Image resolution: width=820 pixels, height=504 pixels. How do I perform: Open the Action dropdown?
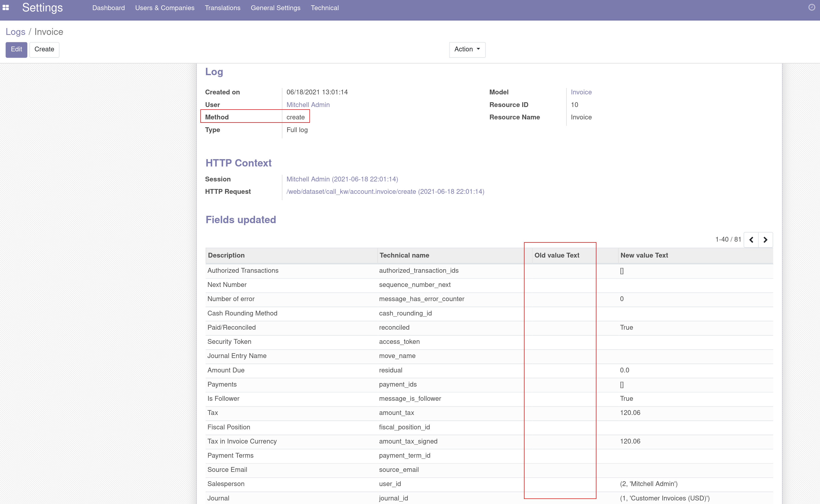tap(467, 49)
